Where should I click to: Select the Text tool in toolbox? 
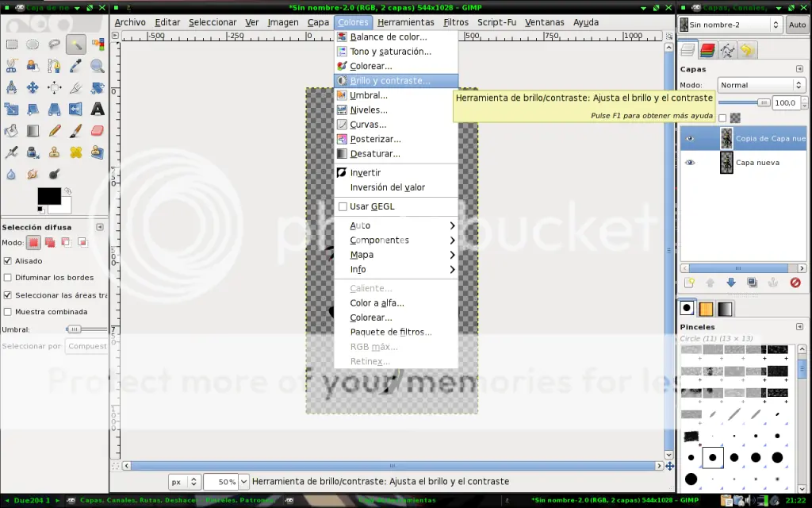(98, 110)
